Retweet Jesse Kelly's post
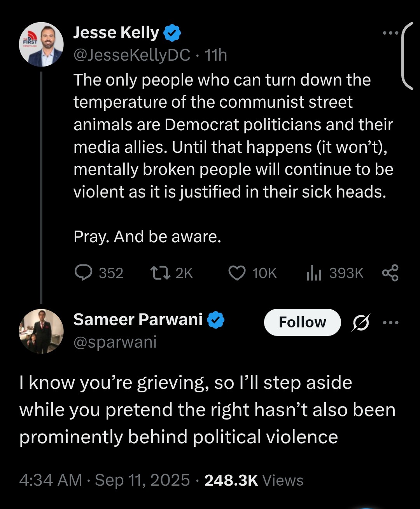The height and width of the screenshot is (509, 420). [160, 273]
